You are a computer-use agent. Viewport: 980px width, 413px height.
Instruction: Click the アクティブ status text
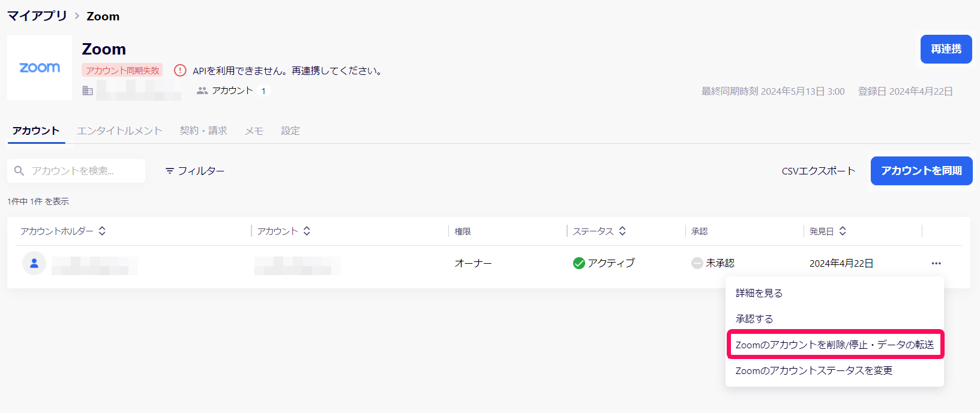(x=611, y=263)
